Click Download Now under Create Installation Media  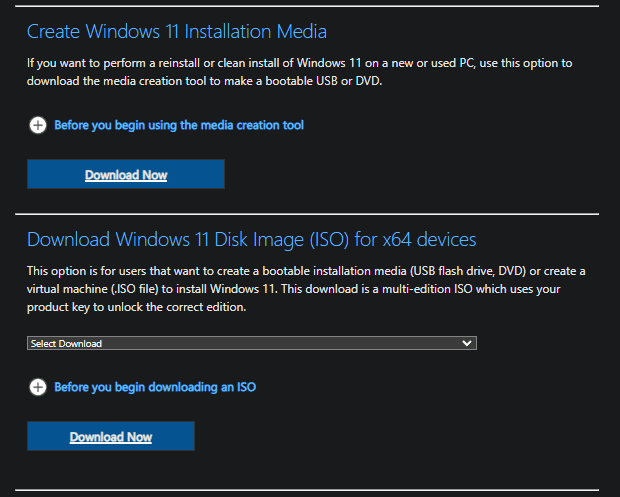coord(126,174)
